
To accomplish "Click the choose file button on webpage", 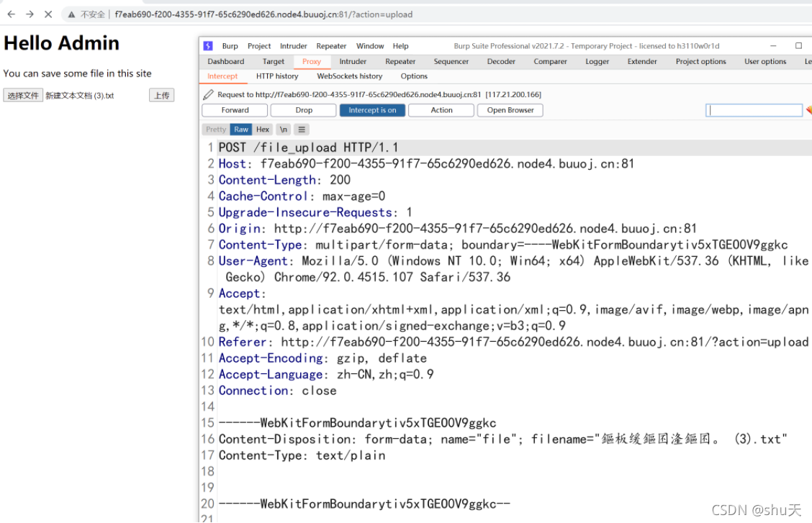I will [x=23, y=96].
